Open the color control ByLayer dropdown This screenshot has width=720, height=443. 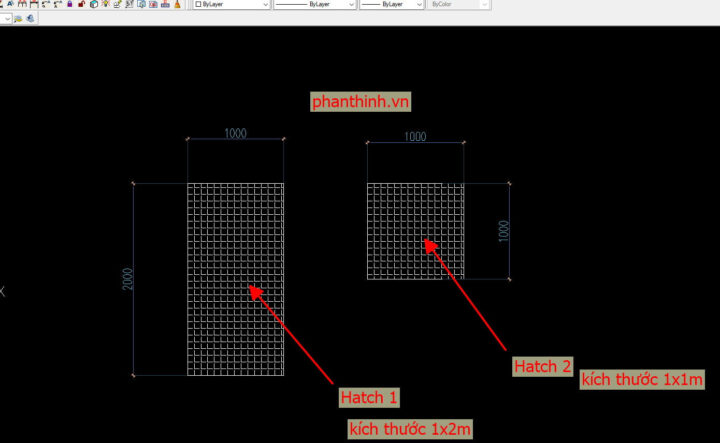click(231, 4)
